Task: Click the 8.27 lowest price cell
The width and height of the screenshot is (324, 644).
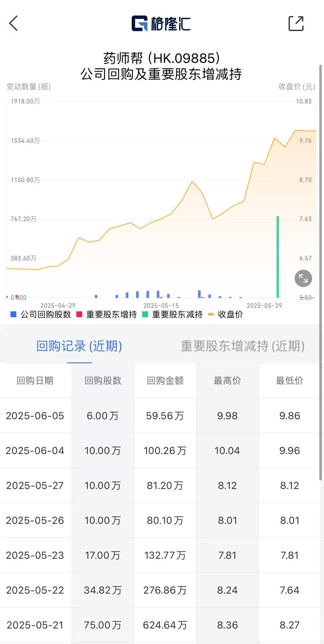Action: pos(290,625)
